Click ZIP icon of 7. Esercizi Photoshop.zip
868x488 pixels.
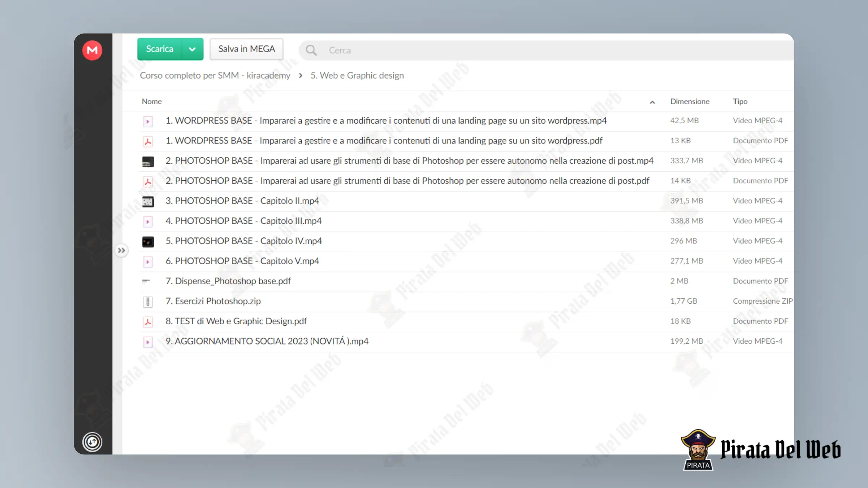148,301
